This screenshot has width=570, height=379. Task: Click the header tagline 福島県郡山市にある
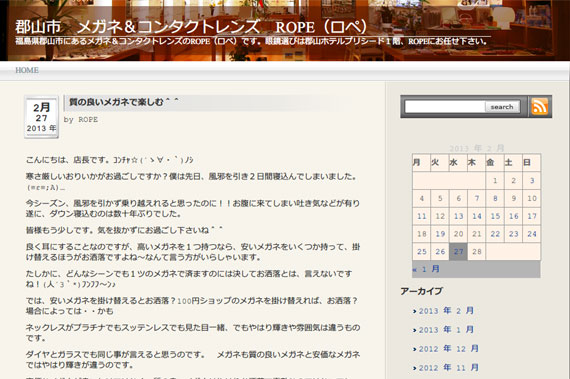click(x=251, y=41)
